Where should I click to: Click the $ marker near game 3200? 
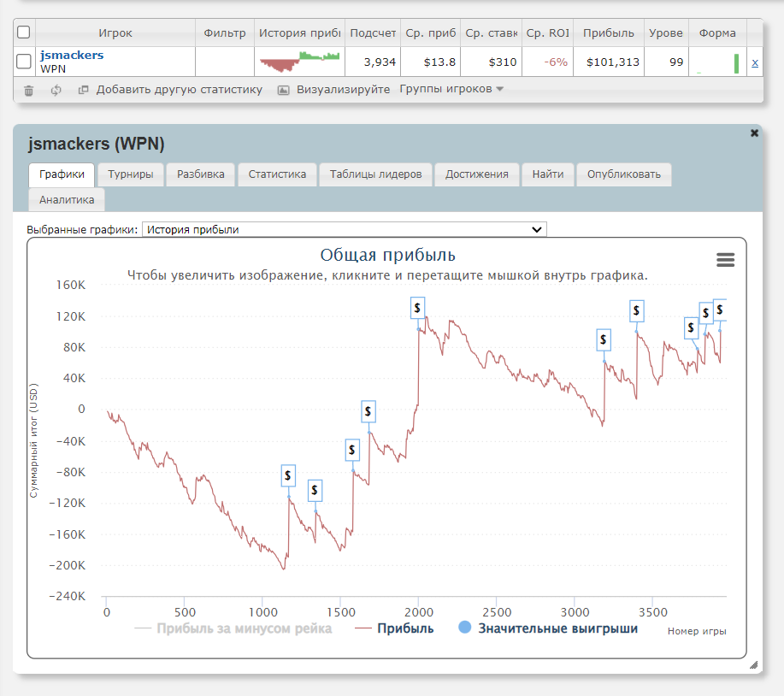[x=603, y=339]
